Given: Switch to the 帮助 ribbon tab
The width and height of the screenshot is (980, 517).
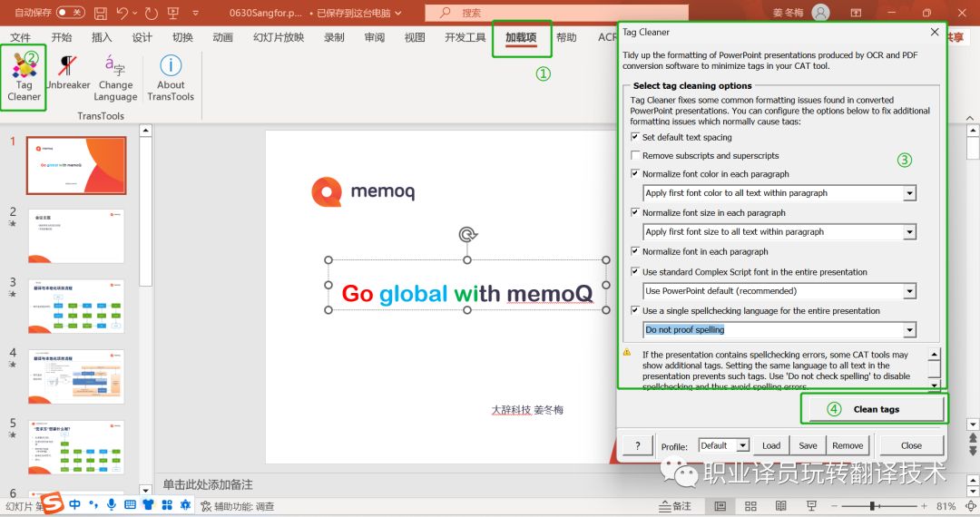Looking at the screenshot, I should click(566, 37).
